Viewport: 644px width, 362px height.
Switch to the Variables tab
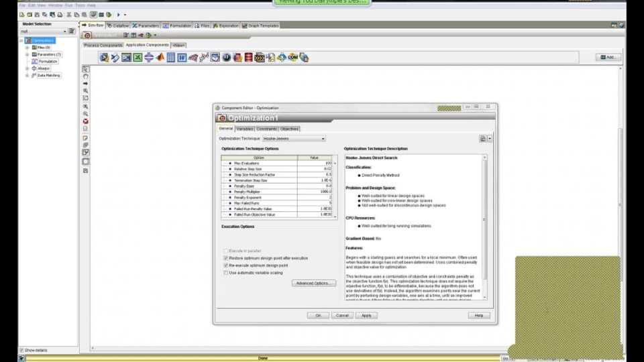(245, 129)
